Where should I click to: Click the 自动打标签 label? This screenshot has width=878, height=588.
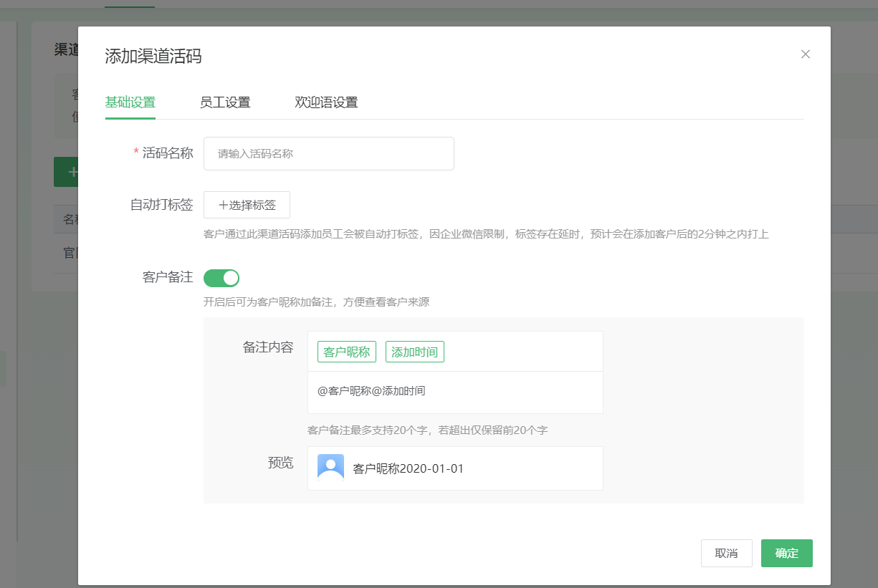[x=161, y=205]
